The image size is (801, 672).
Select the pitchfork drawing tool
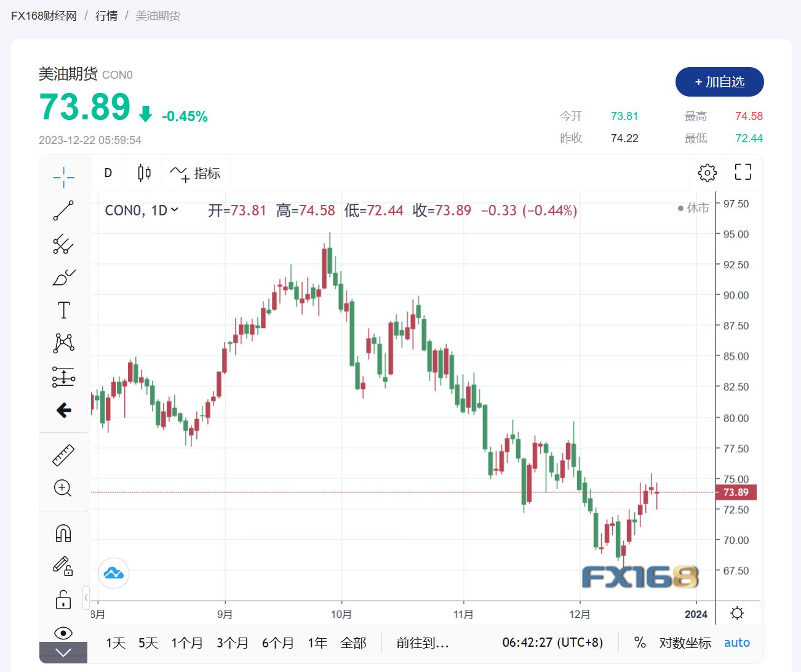pyautogui.click(x=63, y=244)
